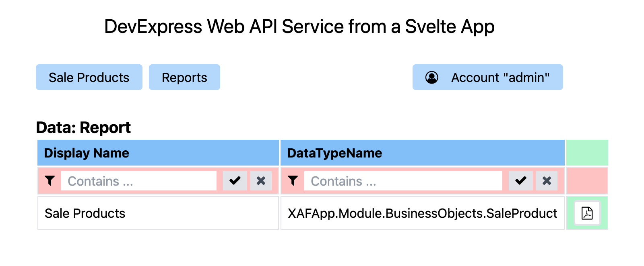
Task: Open the Account "admin" menu
Action: pyautogui.click(x=488, y=77)
